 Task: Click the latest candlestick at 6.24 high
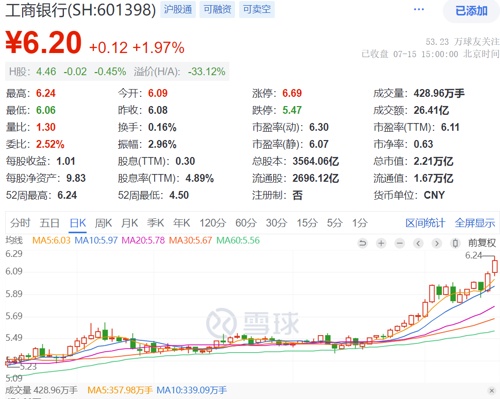(495, 267)
